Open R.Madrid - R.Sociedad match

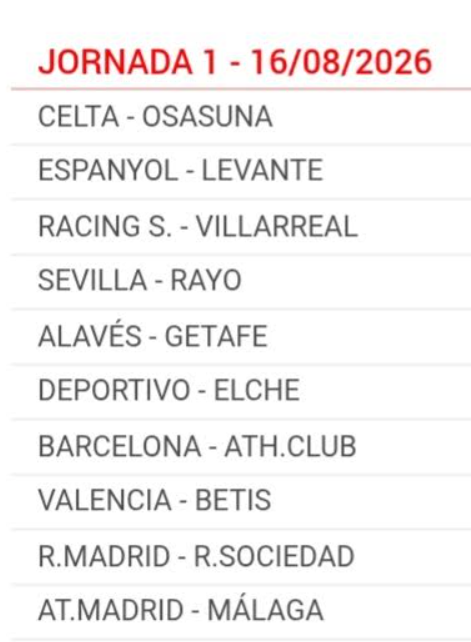[241, 556]
